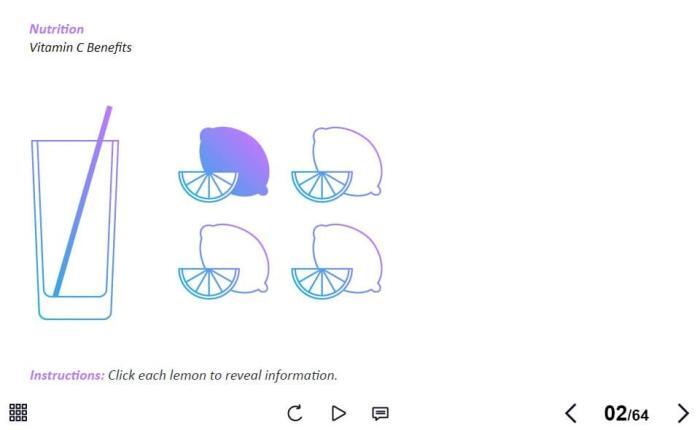Select the slice under the top-right lemon
700x430 pixels.
click(x=322, y=186)
